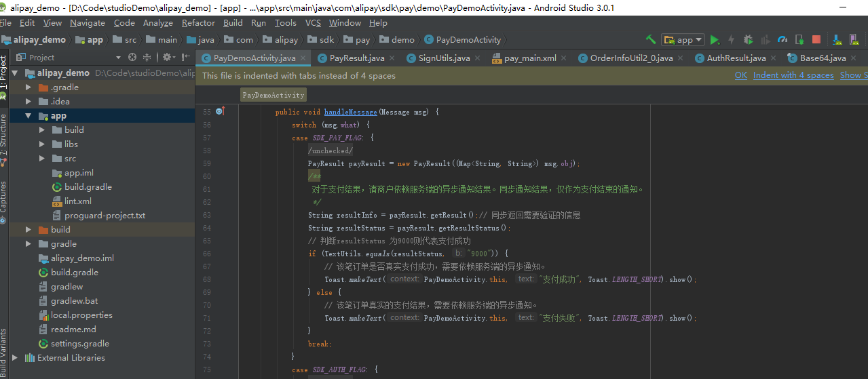This screenshot has width=868, height=379.
Task: Open the Build menu
Action: click(233, 22)
